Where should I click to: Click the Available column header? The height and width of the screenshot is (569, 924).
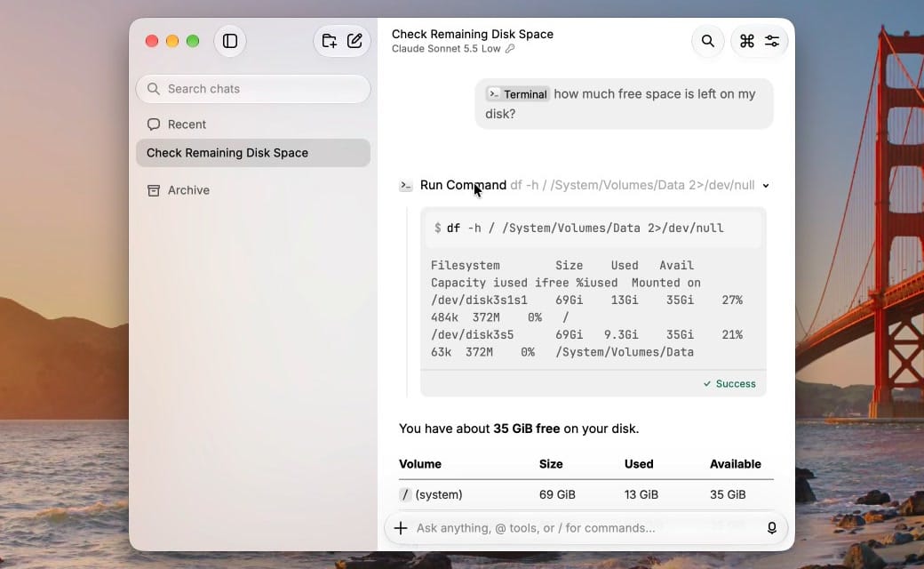point(736,464)
